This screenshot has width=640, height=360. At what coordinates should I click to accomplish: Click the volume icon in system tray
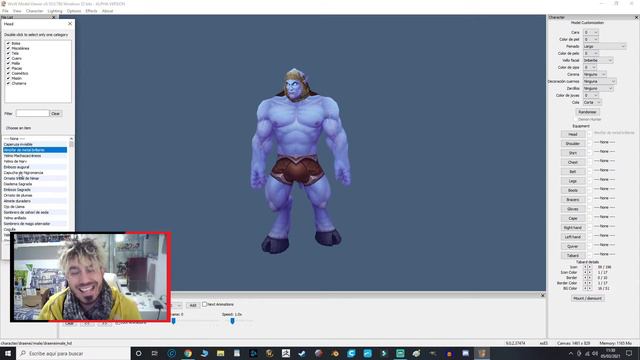(x=595, y=353)
